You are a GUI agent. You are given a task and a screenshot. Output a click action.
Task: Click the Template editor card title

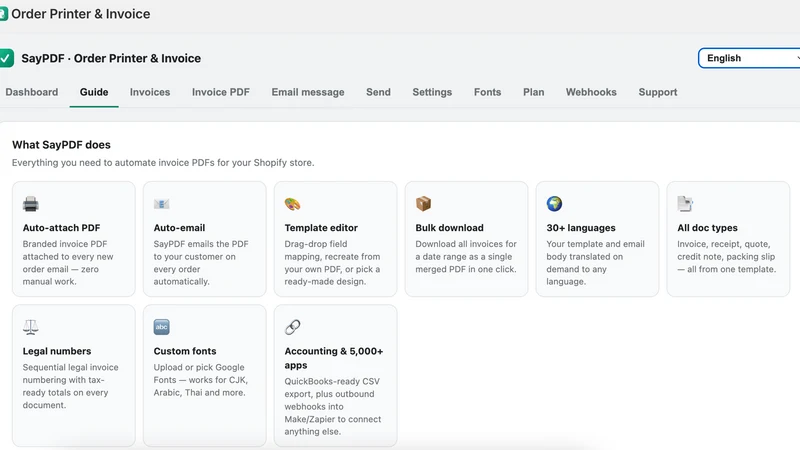point(321,228)
